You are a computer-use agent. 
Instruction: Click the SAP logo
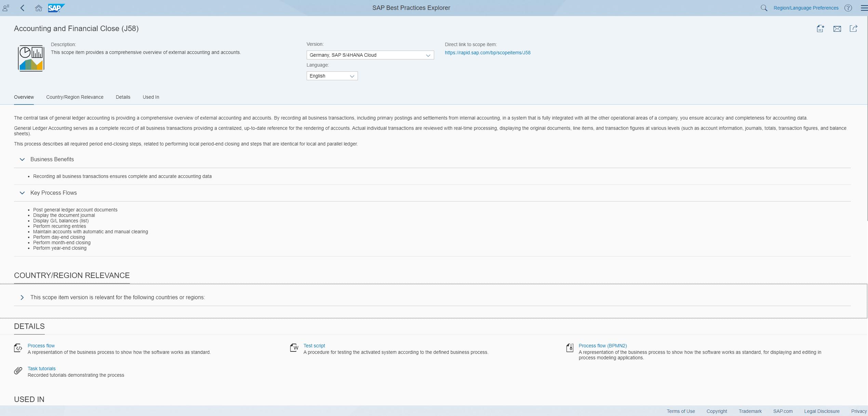coord(56,8)
